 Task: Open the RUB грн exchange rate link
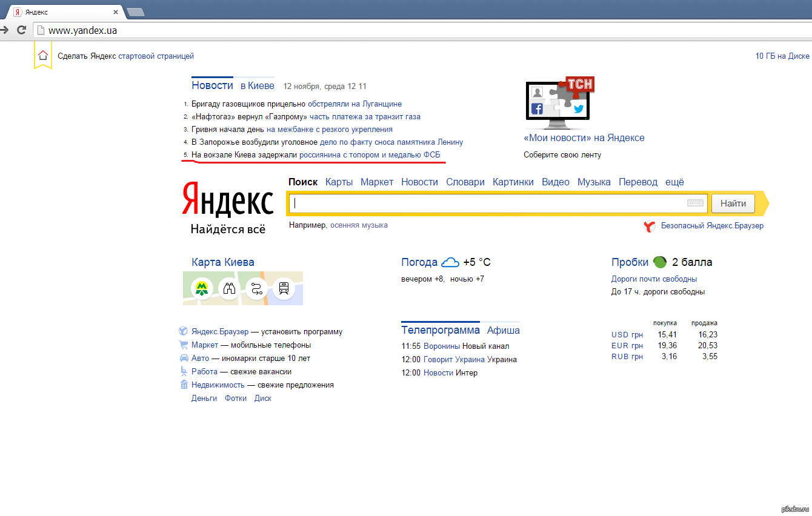click(627, 356)
